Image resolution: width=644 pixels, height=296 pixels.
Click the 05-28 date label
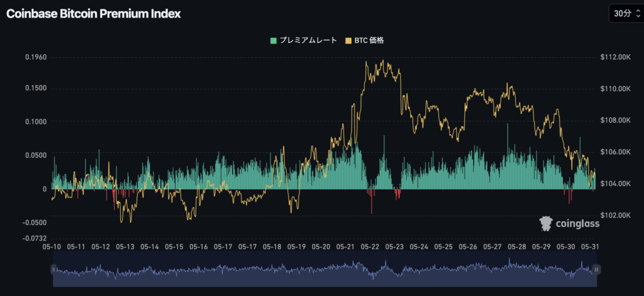coord(517,247)
